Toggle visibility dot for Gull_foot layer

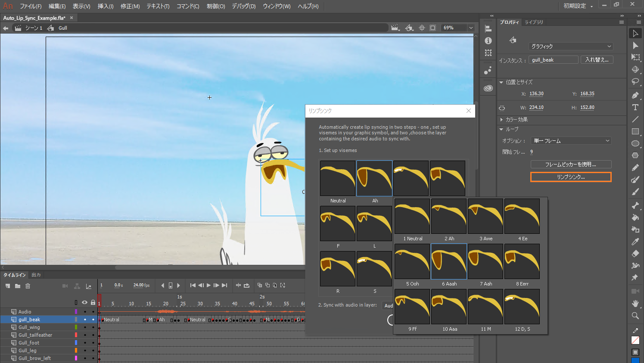(x=85, y=343)
